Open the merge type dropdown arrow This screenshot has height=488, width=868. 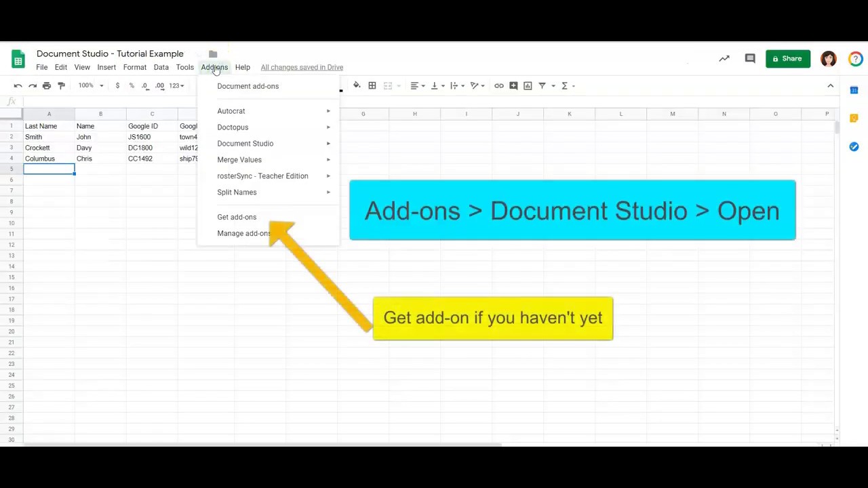coord(399,85)
